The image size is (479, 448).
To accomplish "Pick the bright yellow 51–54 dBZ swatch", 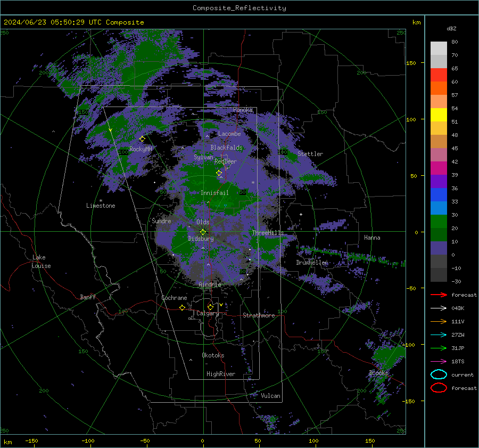I will [x=439, y=115].
